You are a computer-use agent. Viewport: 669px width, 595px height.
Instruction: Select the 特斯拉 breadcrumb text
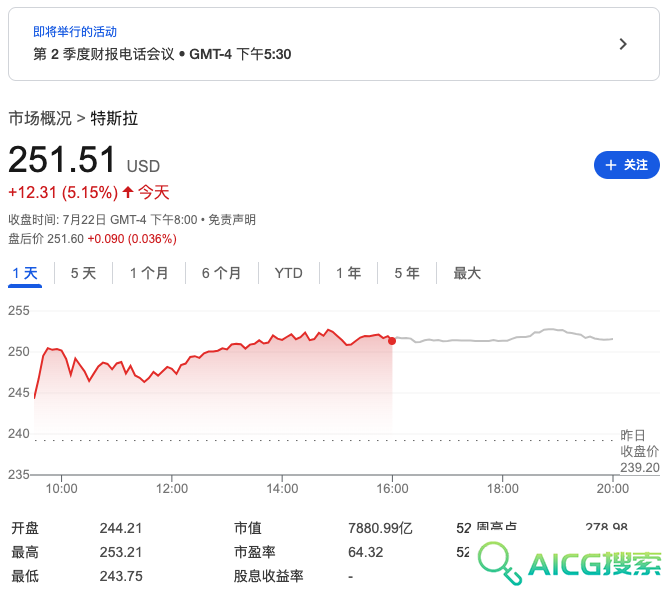(x=114, y=118)
